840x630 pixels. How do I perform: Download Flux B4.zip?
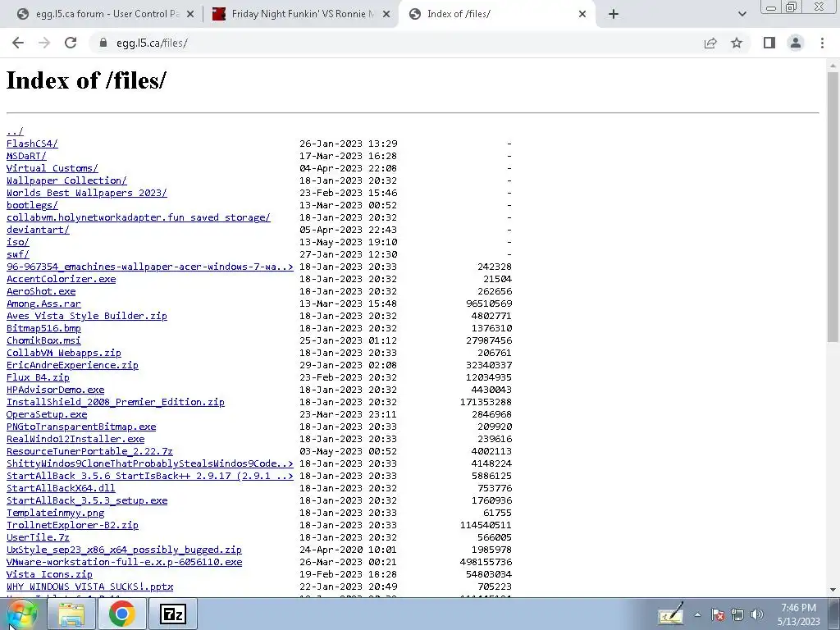click(x=38, y=377)
